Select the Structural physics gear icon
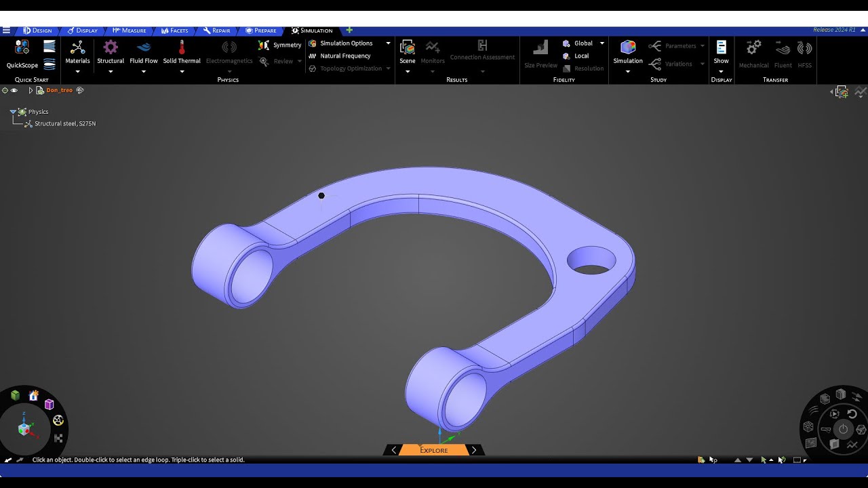 click(x=111, y=47)
